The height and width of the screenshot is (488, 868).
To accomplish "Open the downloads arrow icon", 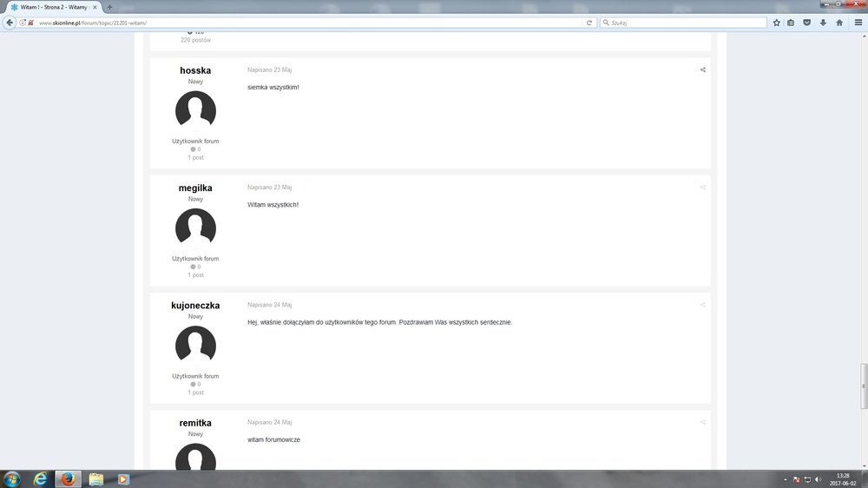I will click(823, 23).
